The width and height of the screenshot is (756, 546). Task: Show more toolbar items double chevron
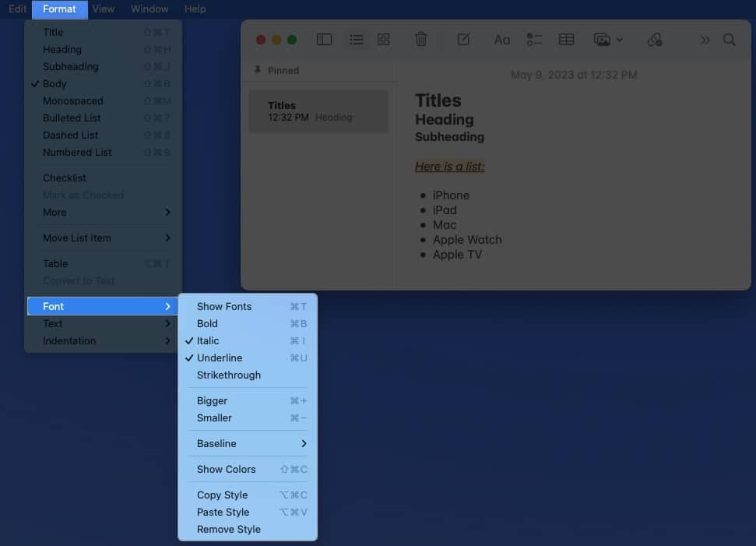tap(705, 40)
